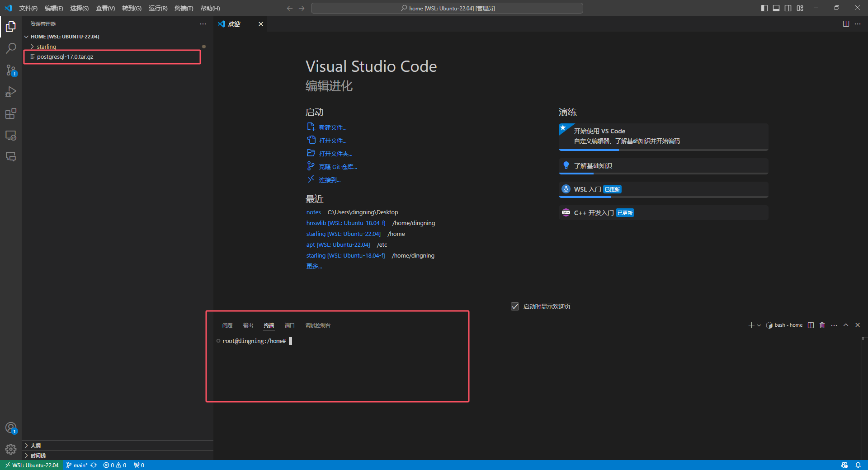Toggle 启动时显示欢迎页 checkbox
The width and height of the screenshot is (868, 470).
515,306
